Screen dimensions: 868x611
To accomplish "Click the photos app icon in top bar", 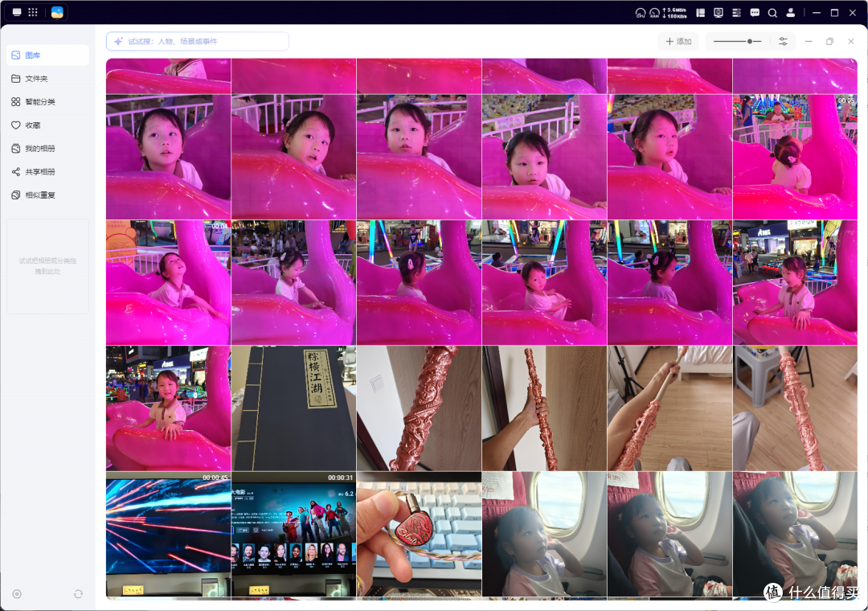I will pyautogui.click(x=57, y=12).
